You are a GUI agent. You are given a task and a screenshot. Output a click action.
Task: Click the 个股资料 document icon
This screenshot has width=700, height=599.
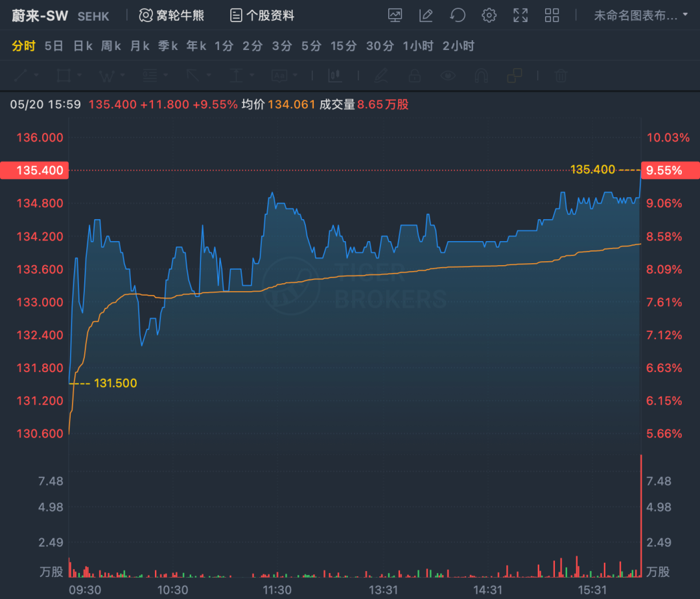(x=236, y=16)
